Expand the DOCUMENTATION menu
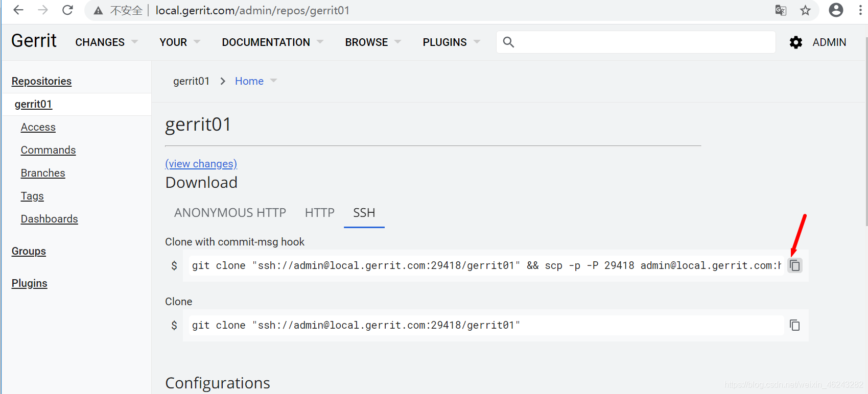This screenshot has width=868, height=394. pyautogui.click(x=272, y=42)
